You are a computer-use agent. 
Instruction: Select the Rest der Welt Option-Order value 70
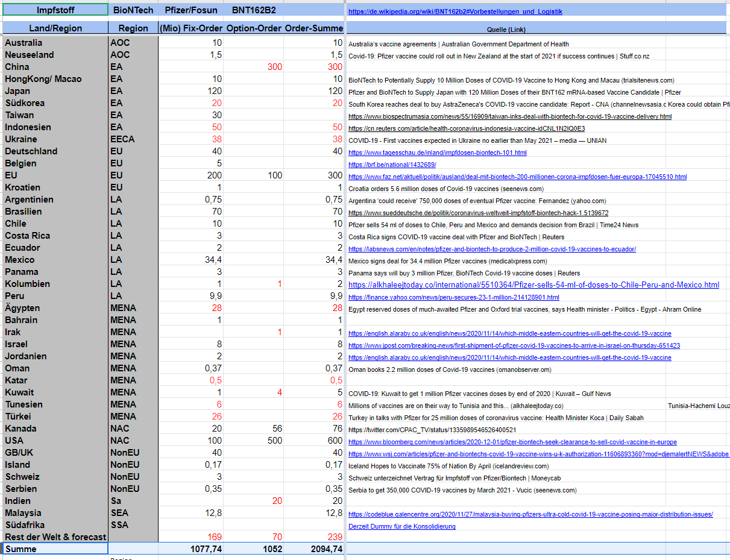click(x=254, y=537)
